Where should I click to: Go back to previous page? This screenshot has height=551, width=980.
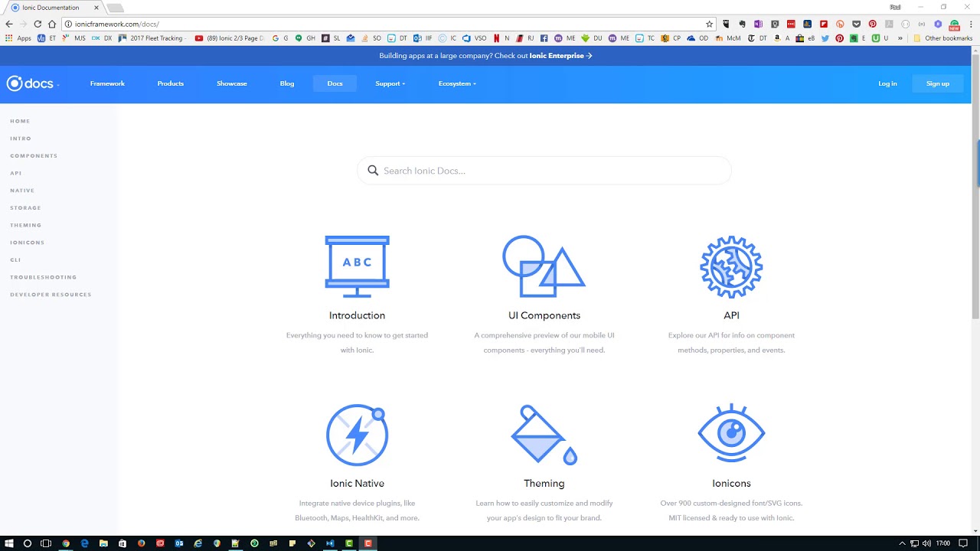click(x=9, y=24)
